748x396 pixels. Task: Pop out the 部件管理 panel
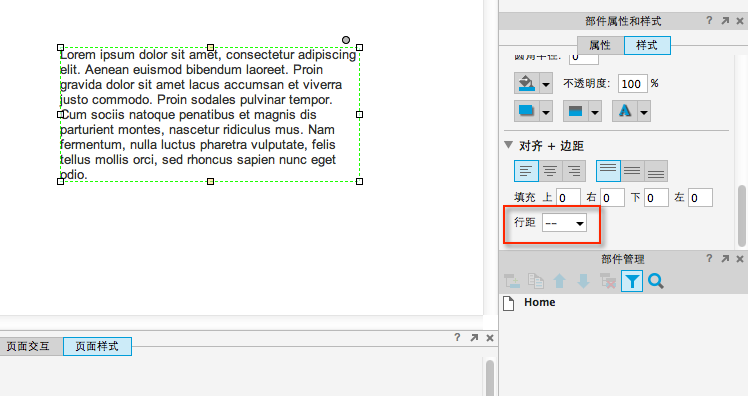725,259
